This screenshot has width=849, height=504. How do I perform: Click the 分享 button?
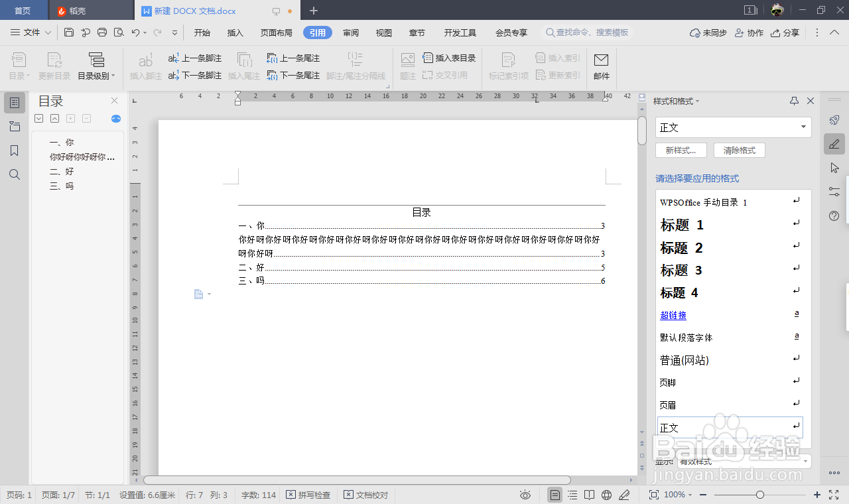(x=785, y=32)
